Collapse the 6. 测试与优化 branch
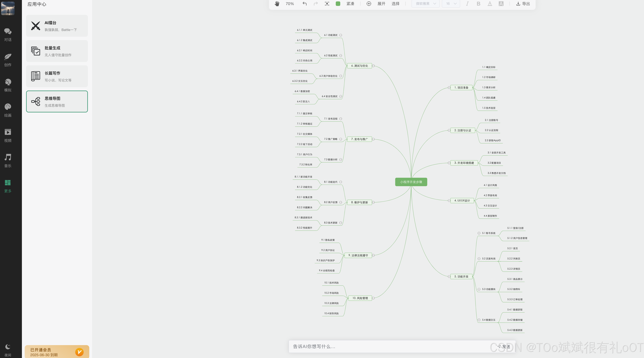The image size is (644, 358). [373, 66]
